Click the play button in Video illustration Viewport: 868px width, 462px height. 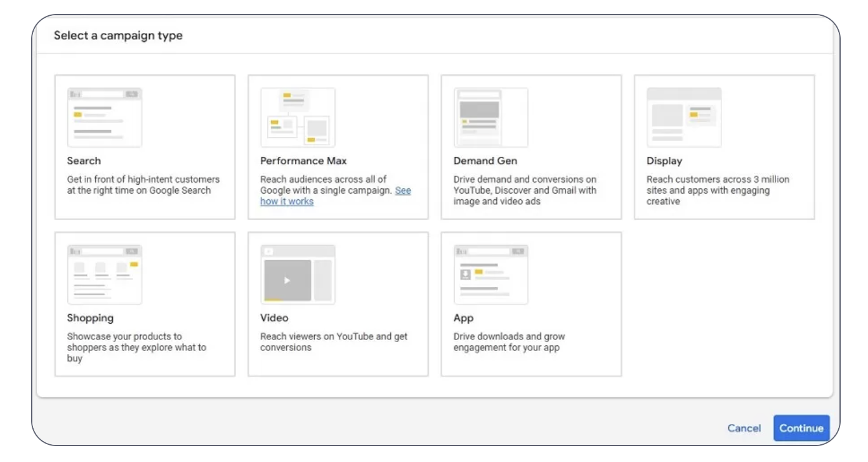(x=287, y=280)
